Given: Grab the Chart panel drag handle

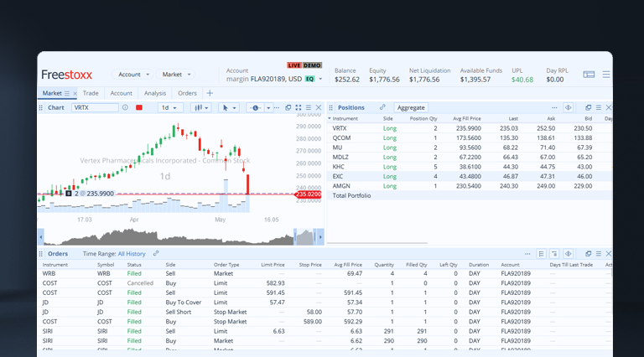Looking at the screenshot, I should (x=40, y=107).
